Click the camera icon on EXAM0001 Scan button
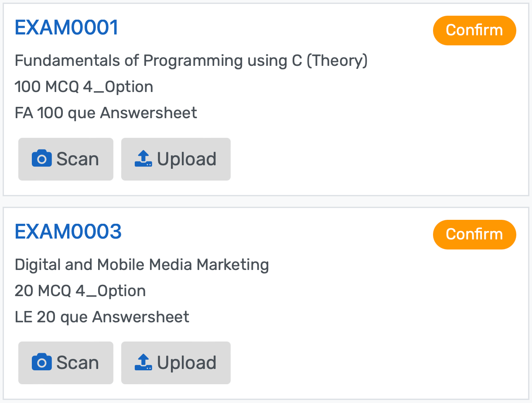The image size is (532, 403). tap(42, 159)
